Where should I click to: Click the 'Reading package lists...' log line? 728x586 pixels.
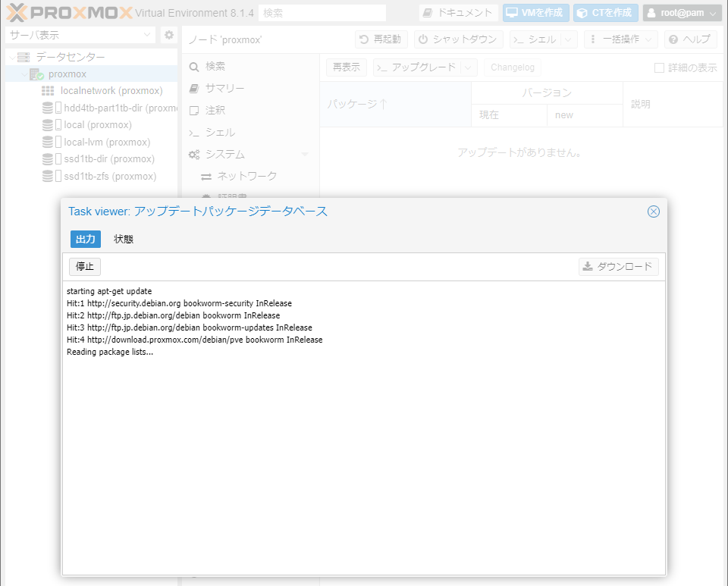(110, 353)
